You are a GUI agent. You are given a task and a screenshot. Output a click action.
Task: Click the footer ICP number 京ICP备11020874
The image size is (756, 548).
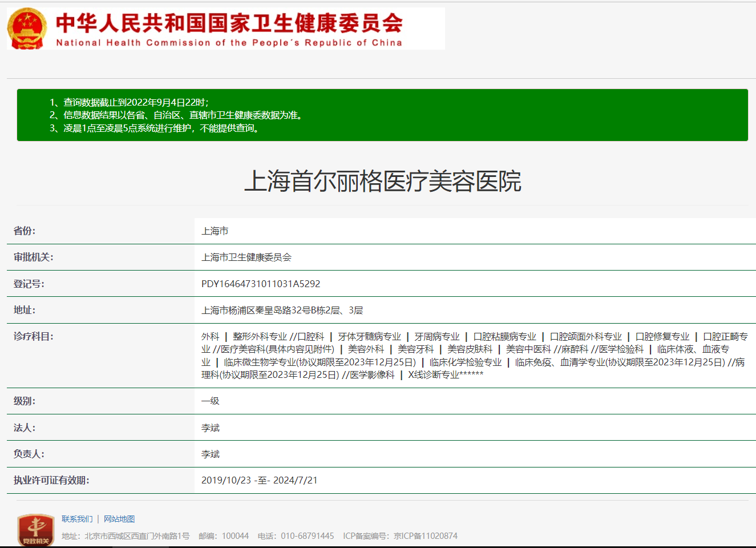click(426, 536)
